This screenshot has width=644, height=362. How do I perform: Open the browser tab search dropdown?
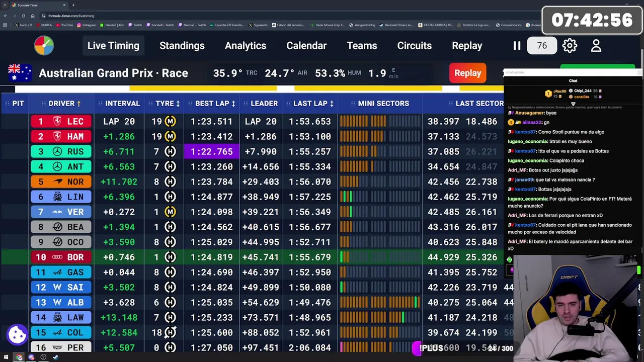coord(6,5)
